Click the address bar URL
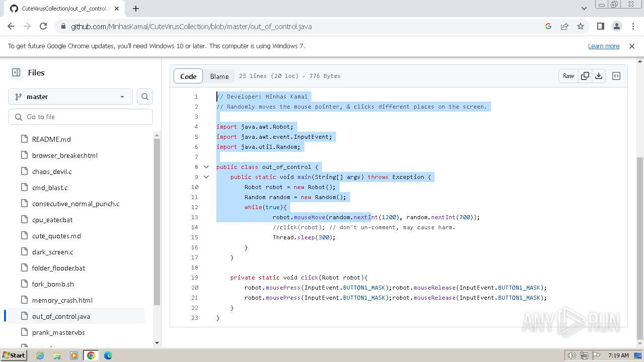Image resolution: width=644 pixels, height=362 pixels. click(x=191, y=26)
